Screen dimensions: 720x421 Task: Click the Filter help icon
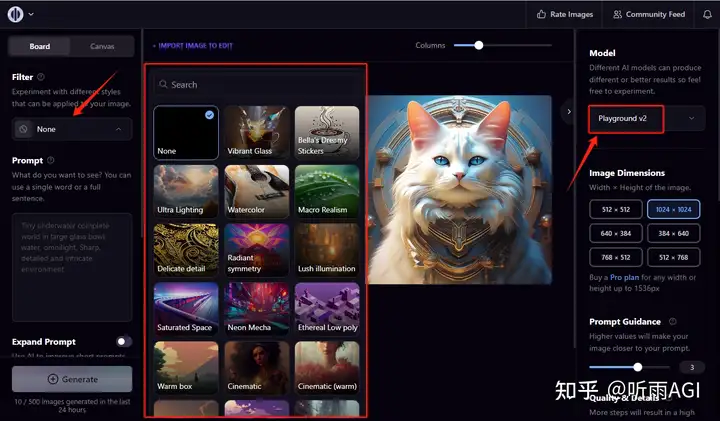click(x=41, y=77)
